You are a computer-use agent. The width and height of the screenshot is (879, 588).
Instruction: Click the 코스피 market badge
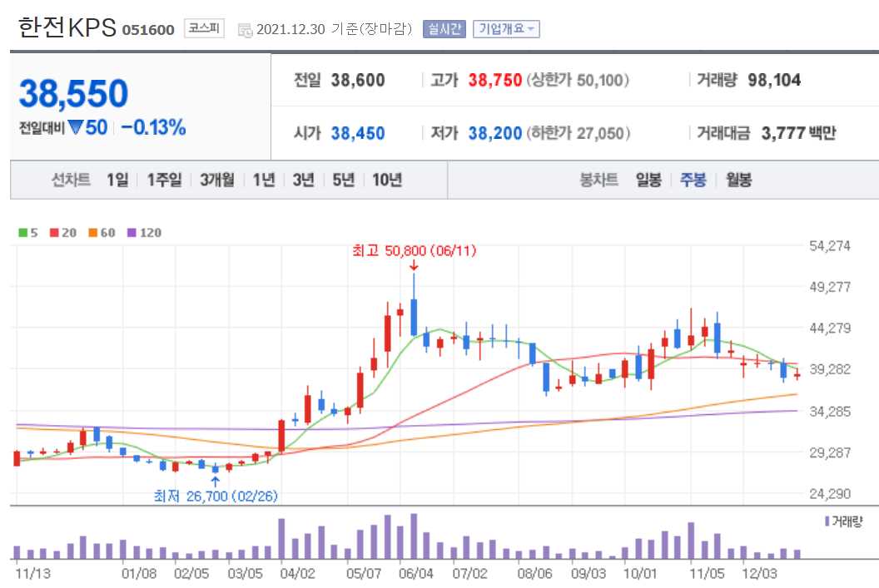click(204, 28)
